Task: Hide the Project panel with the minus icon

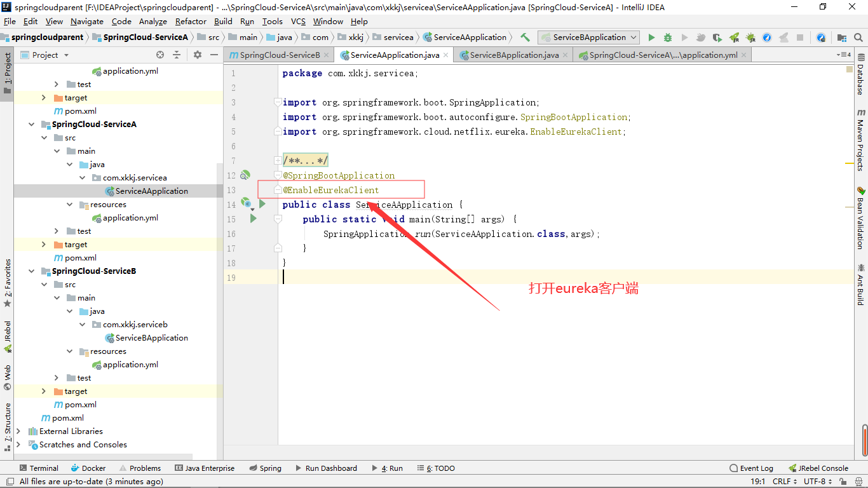Action: (214, 55)
